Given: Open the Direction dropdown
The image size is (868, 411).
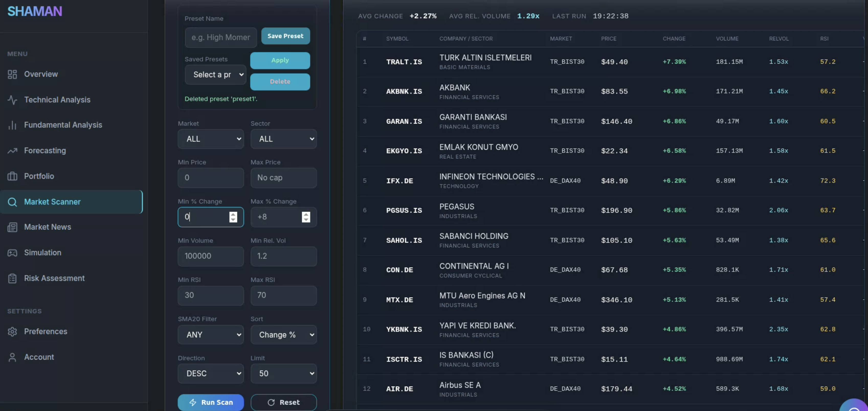Looking at the screenshot, I should point(210,373).
